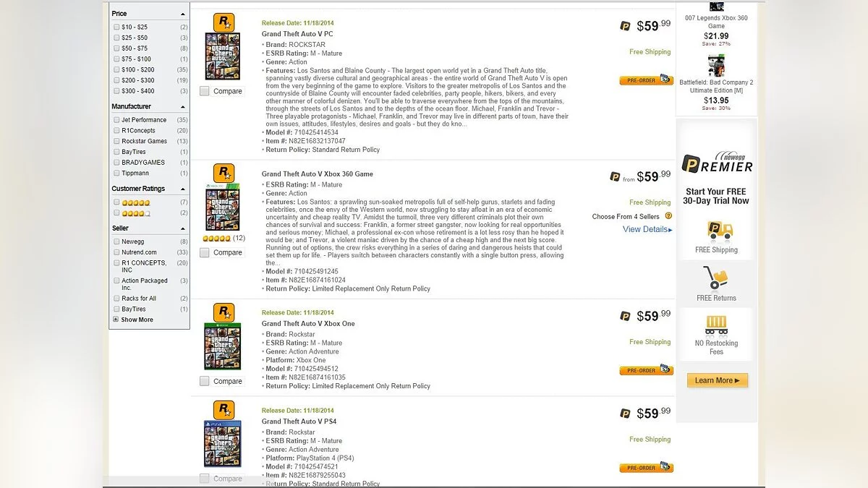Image resolution: width=868 pixels, height=488 pixels.
Task: Open the GTA V Xbox One cover thumbnail
Action: coord(223,346)
